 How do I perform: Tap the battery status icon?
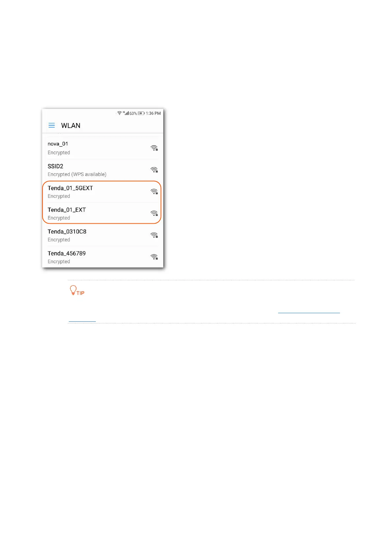coord(141,113)
